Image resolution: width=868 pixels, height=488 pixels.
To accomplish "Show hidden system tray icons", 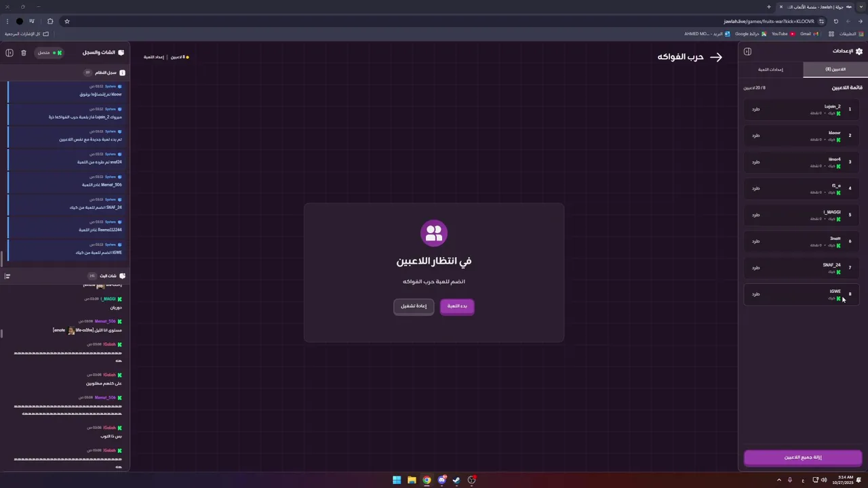I will [x=778, y=480].
